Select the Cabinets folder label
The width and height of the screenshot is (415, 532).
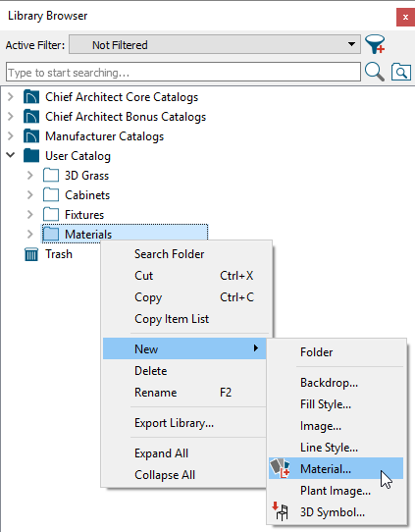click(87, 195)
